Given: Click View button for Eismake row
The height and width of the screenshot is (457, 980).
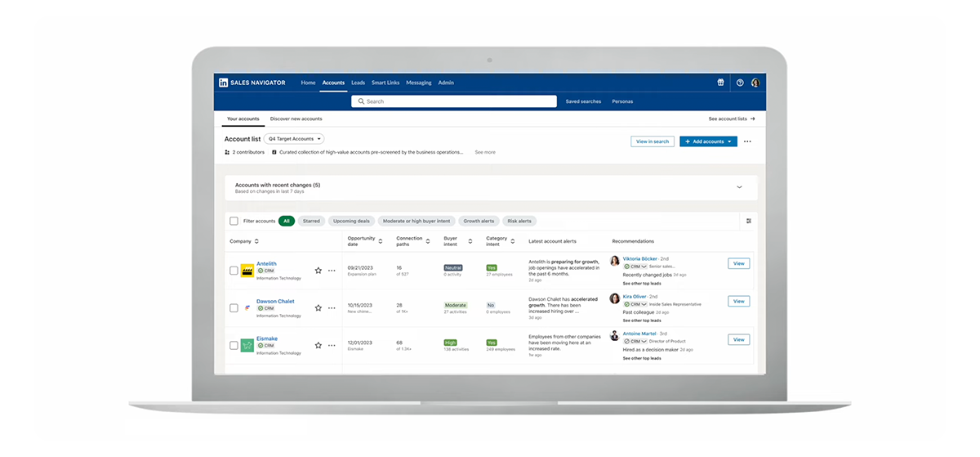Looking at the screenshot, I should pos(739,339).
